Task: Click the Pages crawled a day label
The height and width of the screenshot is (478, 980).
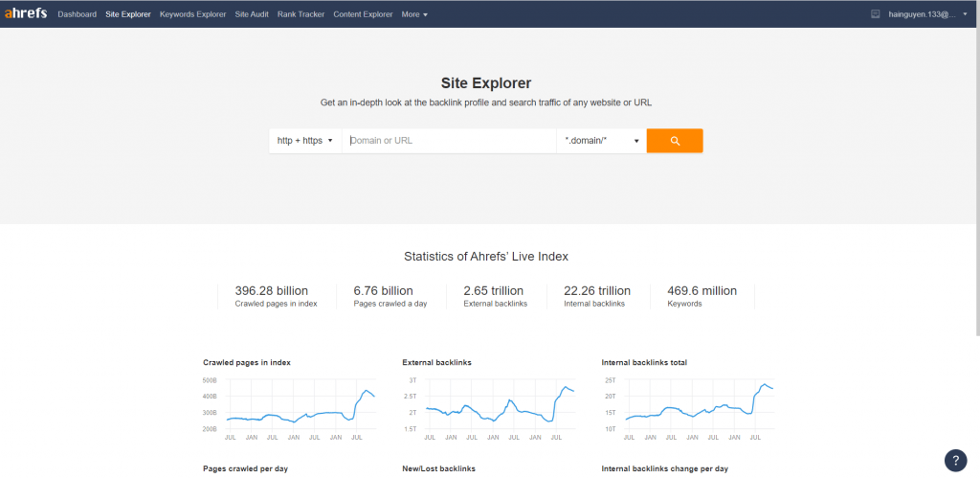Action: click(x=390, y=304)
